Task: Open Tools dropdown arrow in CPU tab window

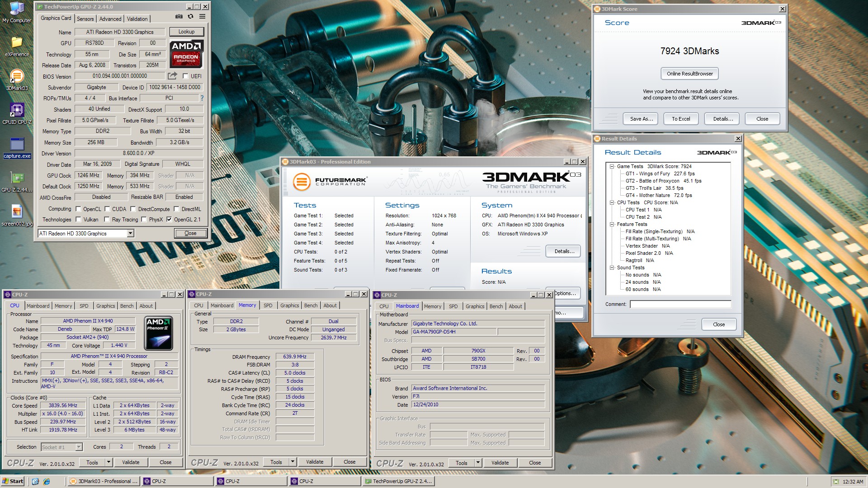Action: click(108, 462)
